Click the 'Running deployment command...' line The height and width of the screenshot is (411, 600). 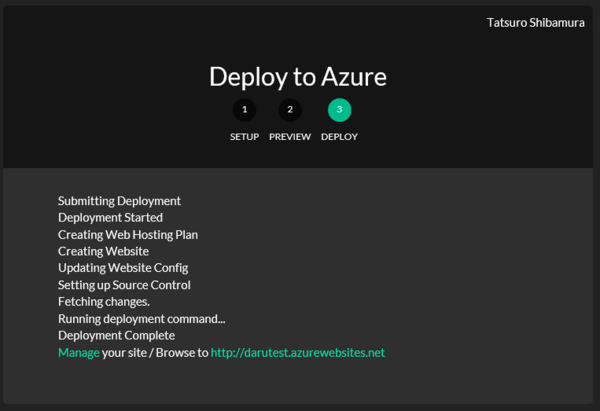coord(142,319)
